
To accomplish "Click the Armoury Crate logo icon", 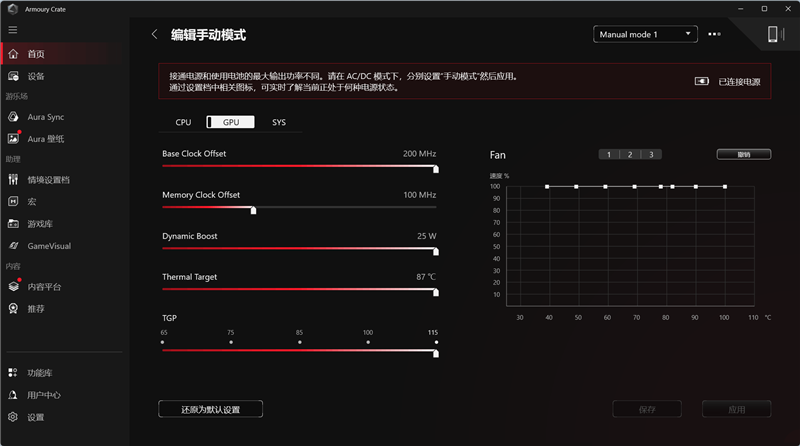I will point(13,9).
